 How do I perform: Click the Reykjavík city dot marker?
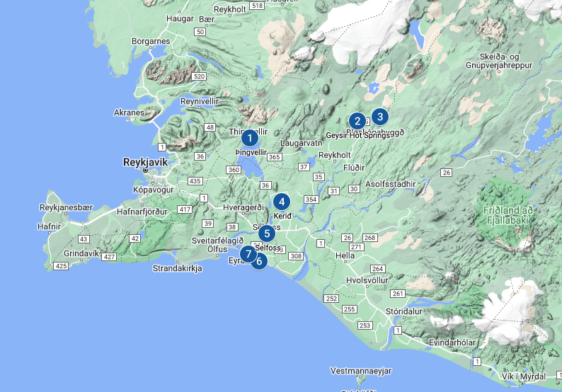click(x=145, y=171)
